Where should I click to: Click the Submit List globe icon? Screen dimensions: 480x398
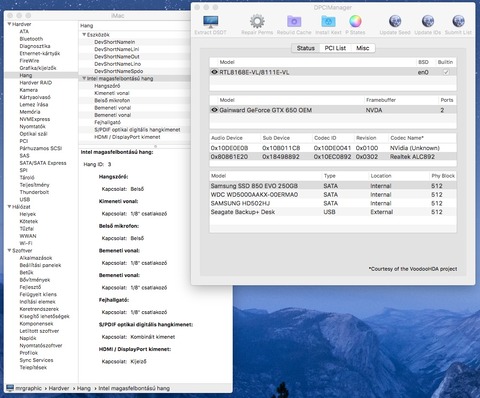click(x=458, y=22)
